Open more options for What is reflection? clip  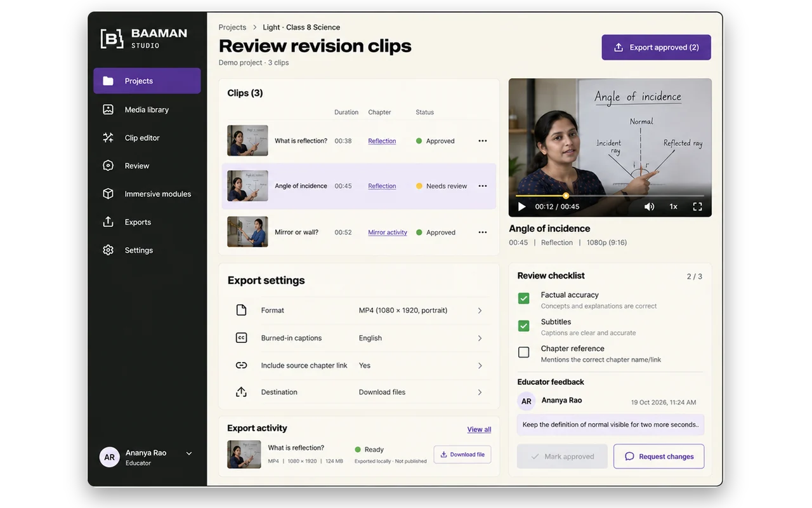pos(483,141)
